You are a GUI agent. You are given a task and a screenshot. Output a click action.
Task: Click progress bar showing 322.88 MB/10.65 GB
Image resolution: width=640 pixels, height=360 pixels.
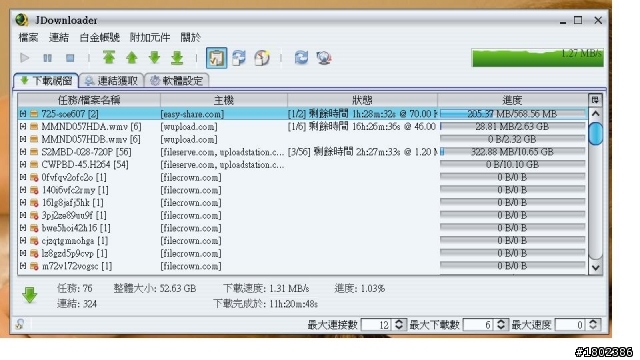click(x=512, y=152)
